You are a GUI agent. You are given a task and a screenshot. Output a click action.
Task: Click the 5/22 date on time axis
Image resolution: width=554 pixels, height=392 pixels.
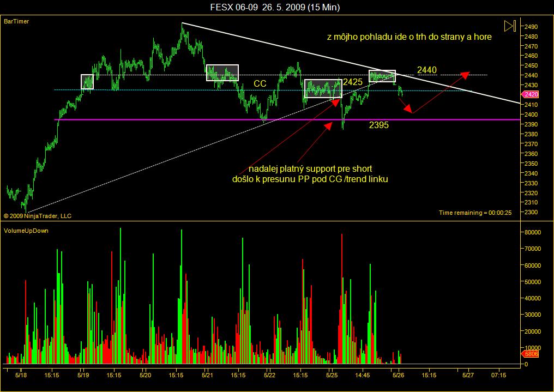tap(269, 376)
